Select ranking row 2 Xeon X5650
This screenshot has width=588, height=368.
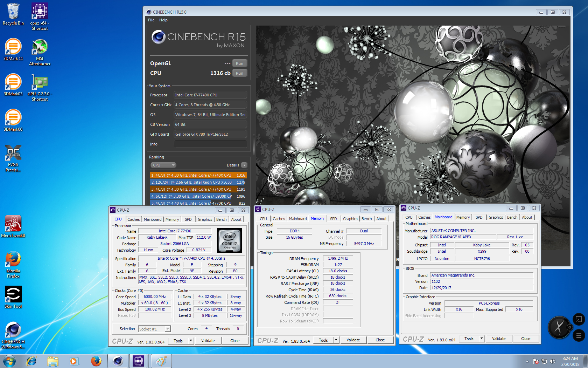coord(198,182)
